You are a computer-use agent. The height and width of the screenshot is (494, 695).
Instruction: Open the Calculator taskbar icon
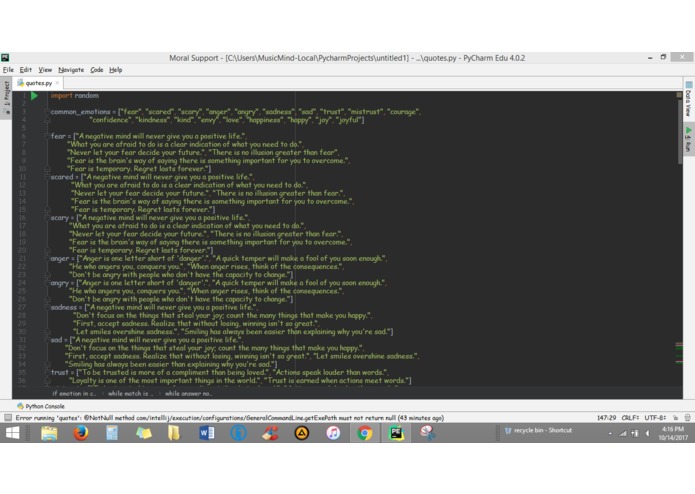pos(112,433)
